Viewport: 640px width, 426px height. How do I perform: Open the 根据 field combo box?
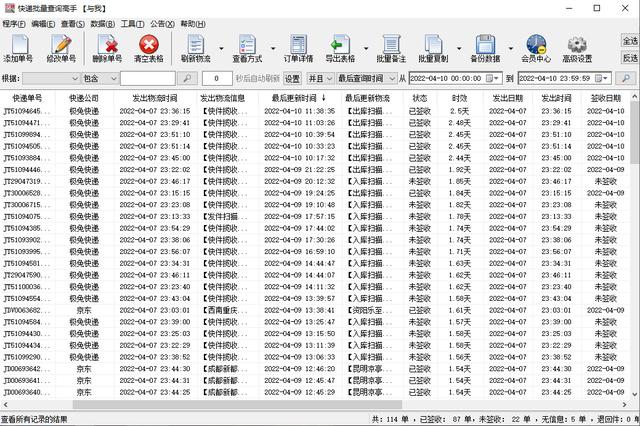(x=51, y=78)
